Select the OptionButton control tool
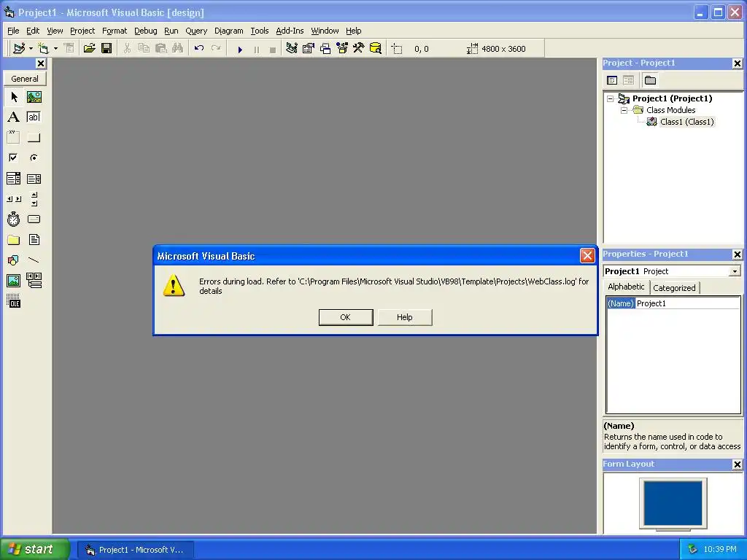Viewport: 747px width, 560px height. click(34, 157)
